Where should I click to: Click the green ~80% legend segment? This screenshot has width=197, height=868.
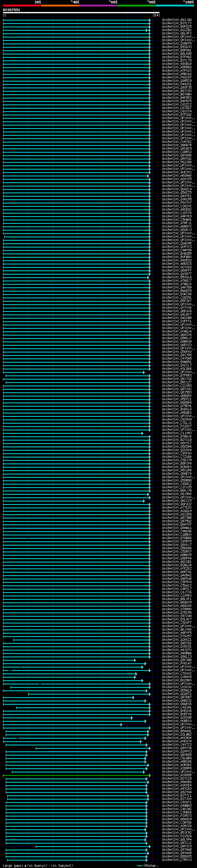(136, 6)
